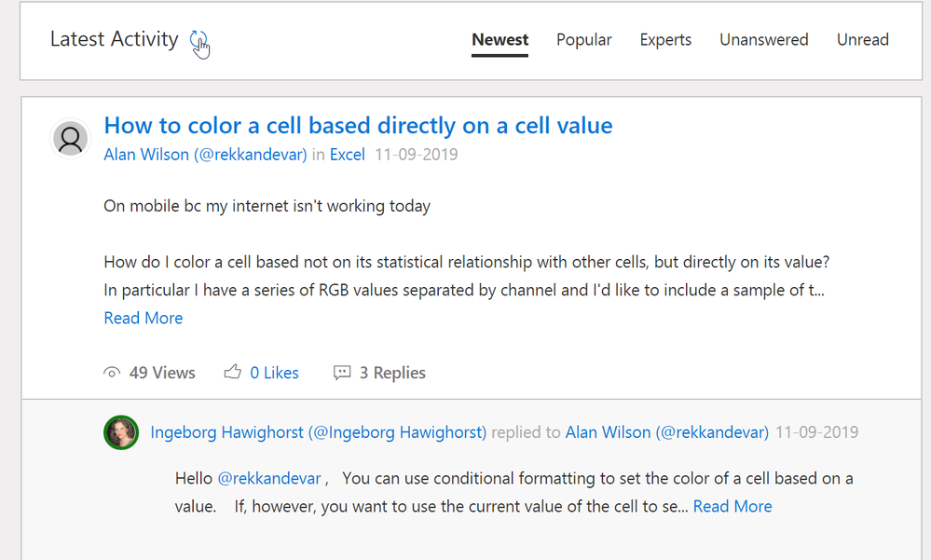Viewport: 931px width, 560px height.
Task: Open the post title about coloring a cell
Action: pyautogui.click(x=358, y=126)
